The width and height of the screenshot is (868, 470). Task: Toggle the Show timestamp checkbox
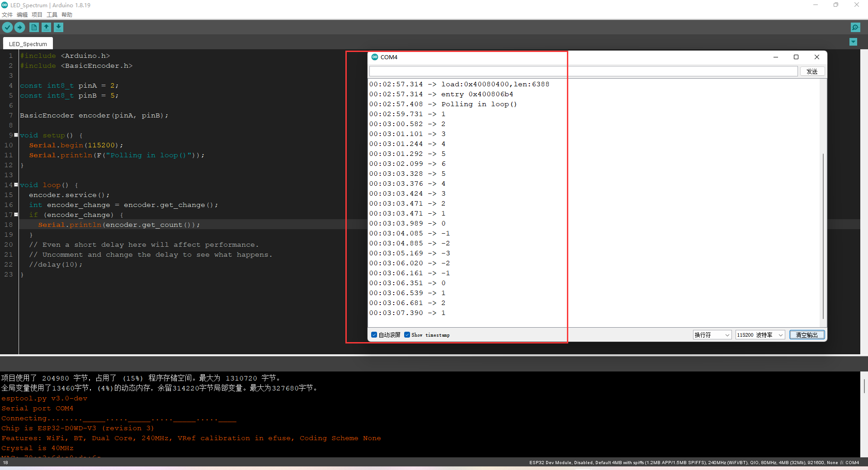point(407,335)
